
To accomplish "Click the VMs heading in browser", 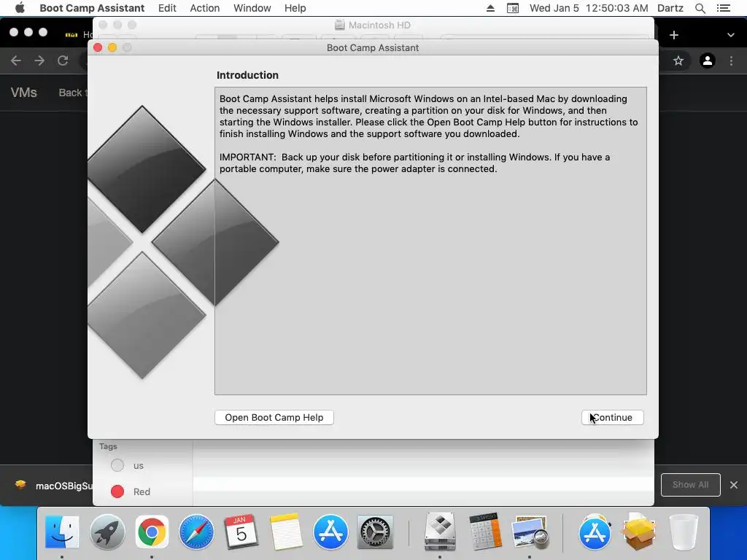I will point(24,93).
